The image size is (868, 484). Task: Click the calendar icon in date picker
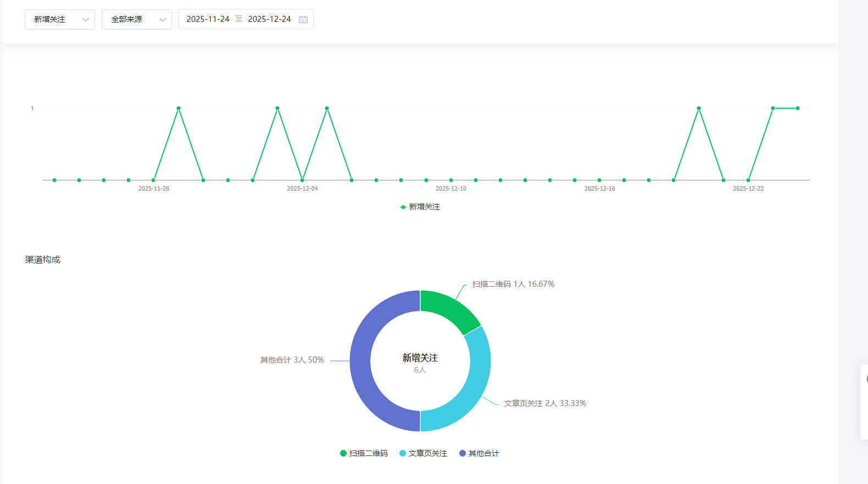(303, 19)
